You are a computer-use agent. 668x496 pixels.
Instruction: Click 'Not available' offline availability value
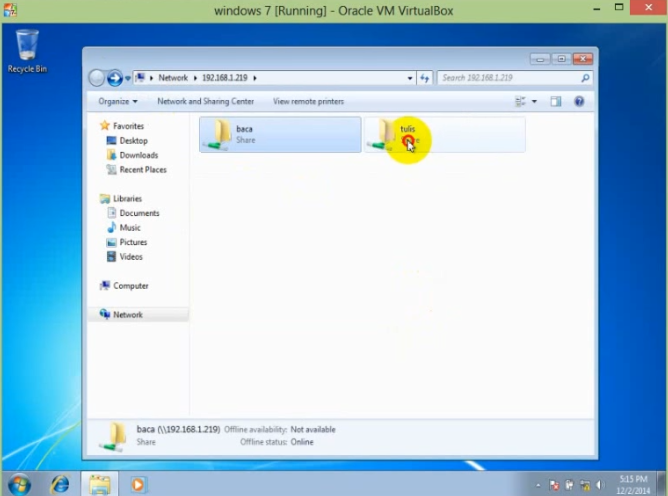(313, 430)
